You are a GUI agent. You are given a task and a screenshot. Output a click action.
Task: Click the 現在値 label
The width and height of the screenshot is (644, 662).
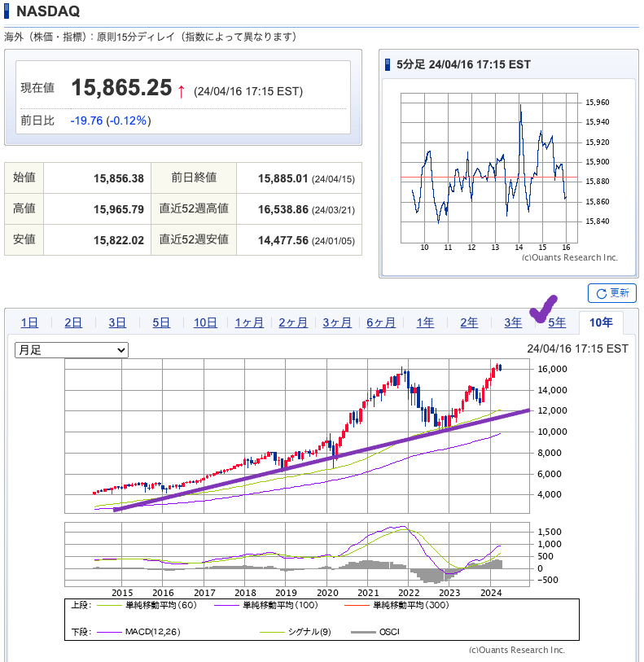37,88
